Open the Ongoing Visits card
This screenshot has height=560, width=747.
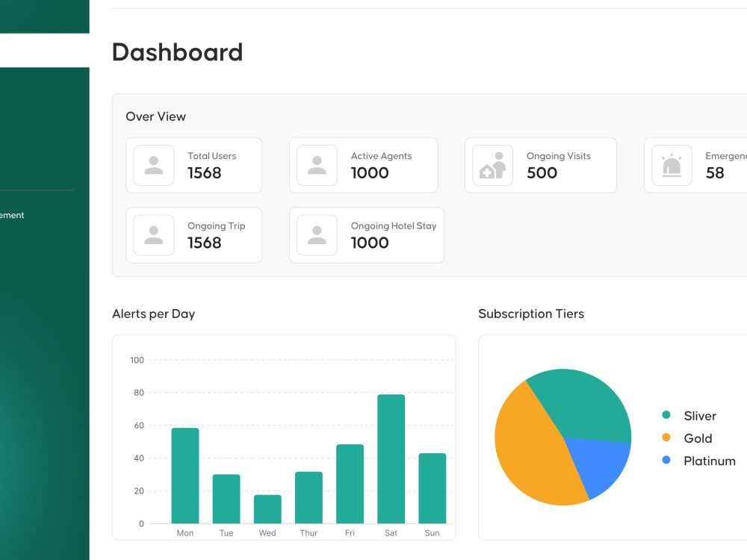pyautogui.click(x=541, y=165)
